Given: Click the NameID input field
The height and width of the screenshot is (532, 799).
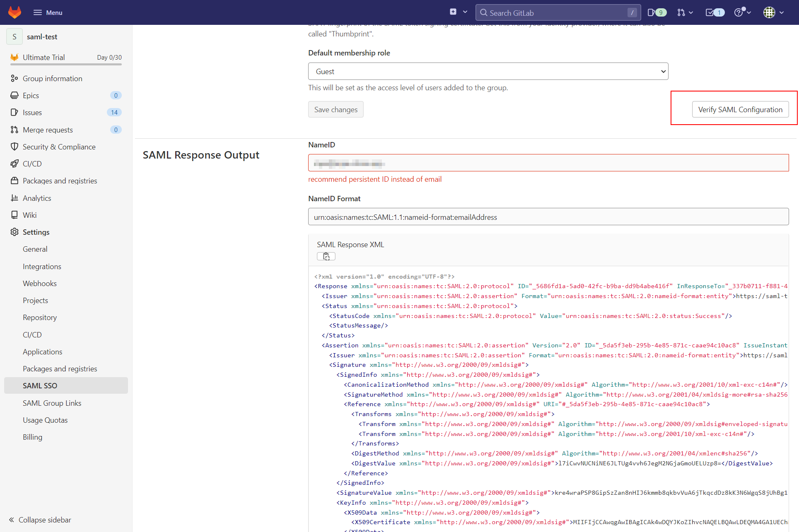Looking at the screenshot, I should (x=547, y=163).
